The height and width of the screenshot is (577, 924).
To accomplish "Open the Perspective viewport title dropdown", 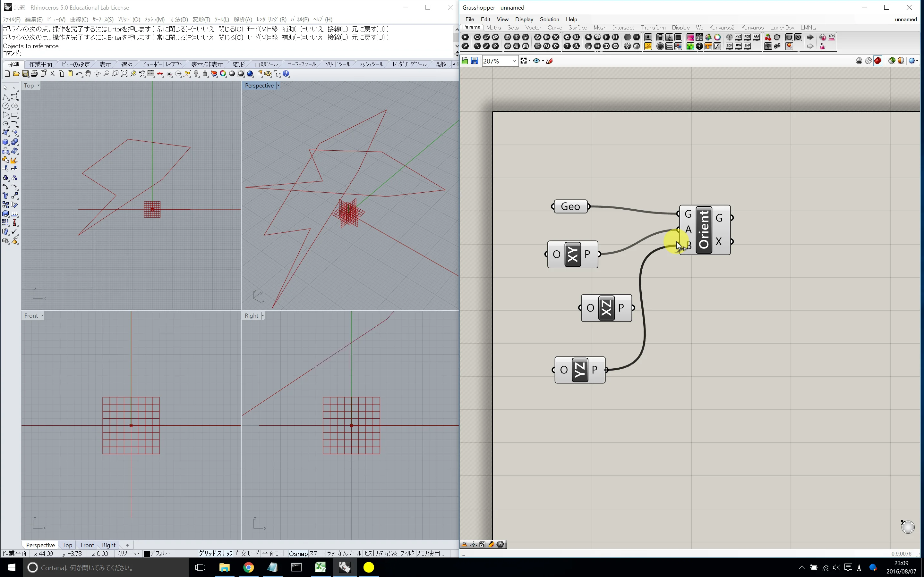I will (x=278, y=86).
